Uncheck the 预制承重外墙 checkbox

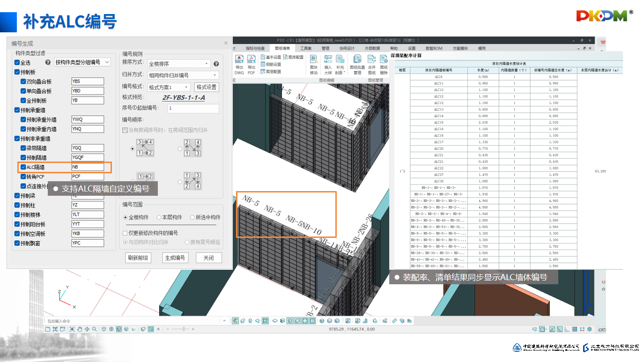[x=23, y=119]
